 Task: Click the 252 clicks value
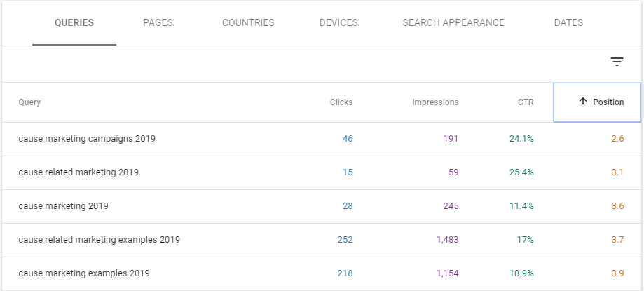click(345, 240)
